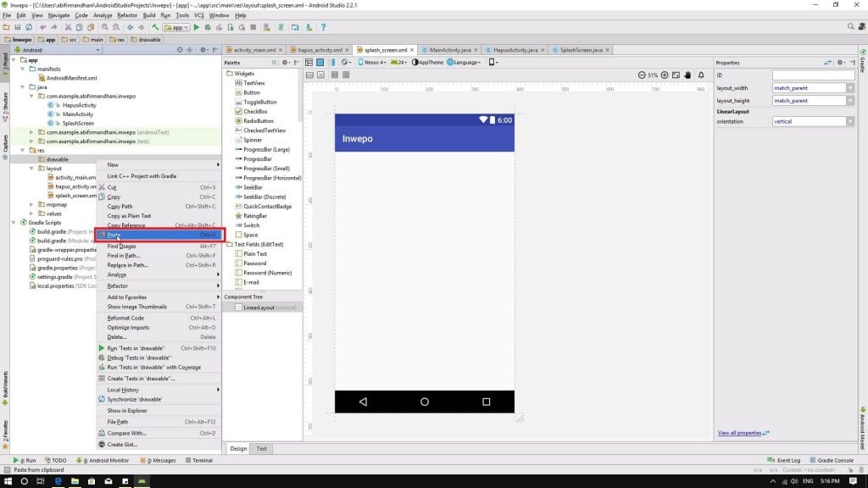
Task: Switch to the Text tab of the layout editor
Action: coord(260,448)
